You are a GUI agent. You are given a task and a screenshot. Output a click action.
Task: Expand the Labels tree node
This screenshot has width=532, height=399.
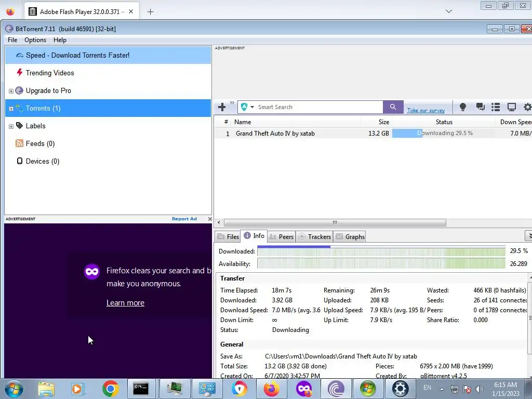[11, 126]
